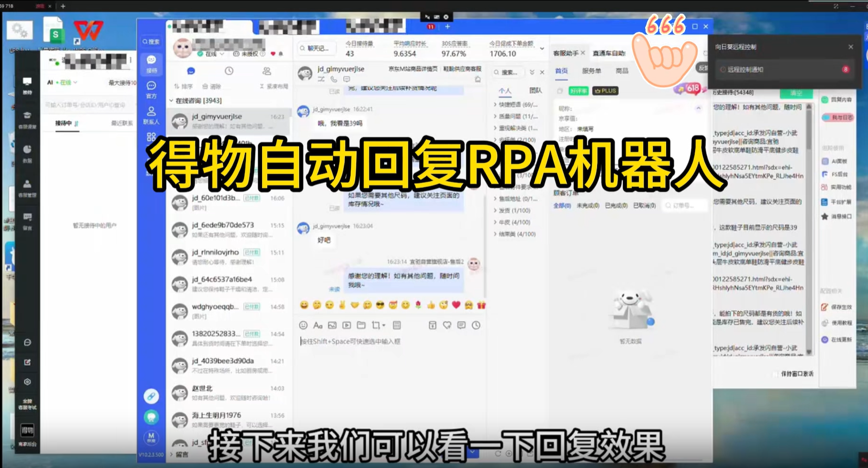
Task: Open the Aa font settings icon
Action: [x=318, y=325]
